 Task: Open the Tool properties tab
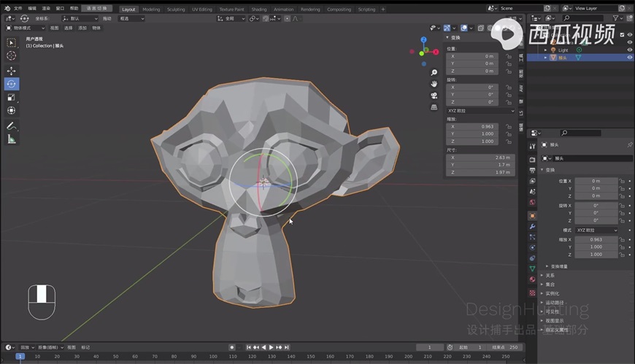pyautogui.click(x=532, y=146)
